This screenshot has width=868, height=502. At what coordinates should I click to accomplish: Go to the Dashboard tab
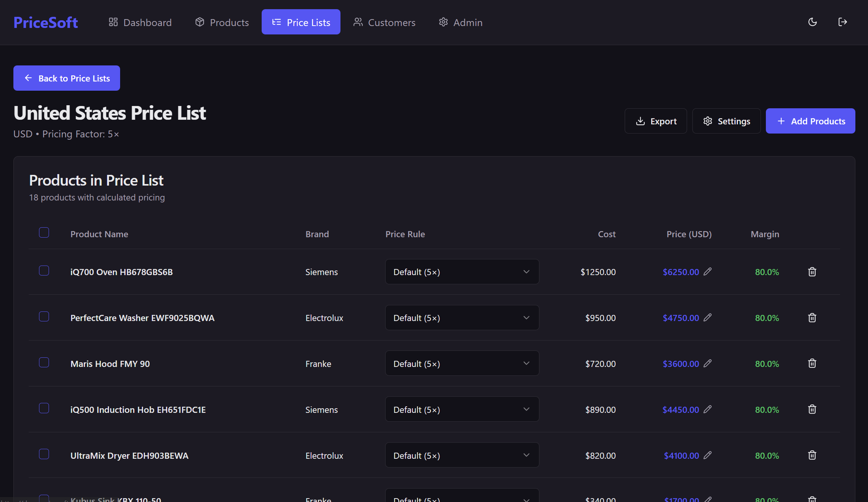[140, 22]
